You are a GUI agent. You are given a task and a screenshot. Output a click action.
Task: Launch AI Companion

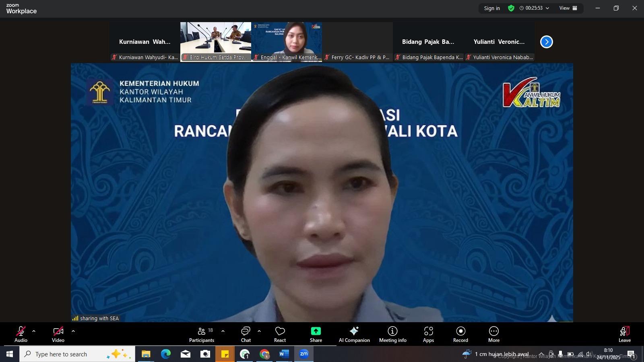354,334
